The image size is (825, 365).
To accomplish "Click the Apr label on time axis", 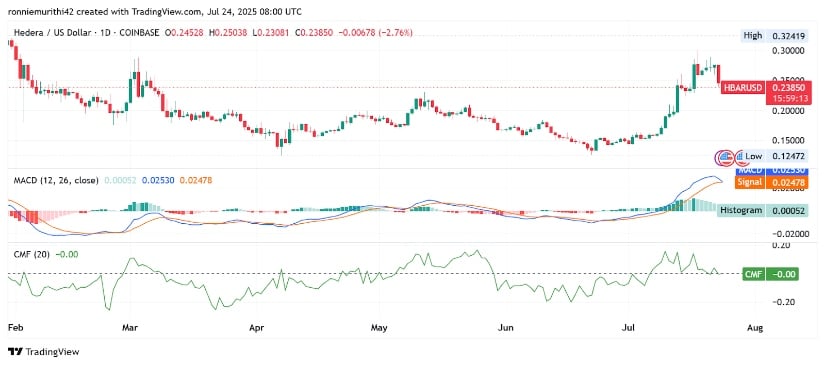I will [x=256, y=328].
